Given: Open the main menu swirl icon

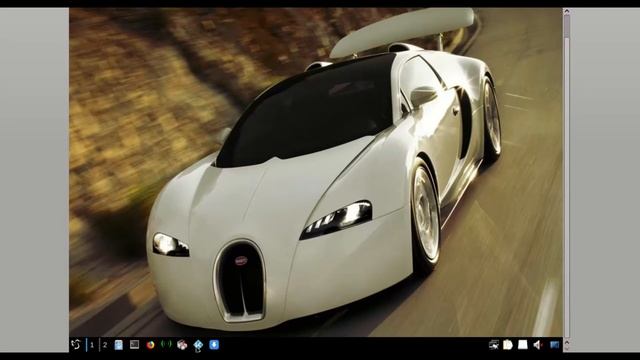Looking at the screenshot, I should [76, 345].
